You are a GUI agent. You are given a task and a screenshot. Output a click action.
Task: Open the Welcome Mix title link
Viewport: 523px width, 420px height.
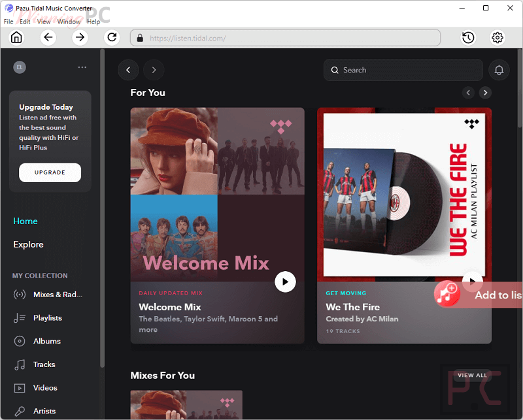[170, 307]
